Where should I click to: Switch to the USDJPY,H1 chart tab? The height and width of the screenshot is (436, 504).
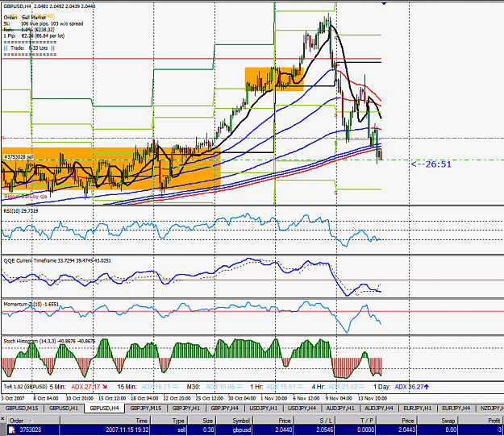pyautogui.click(x=263, y=409)
